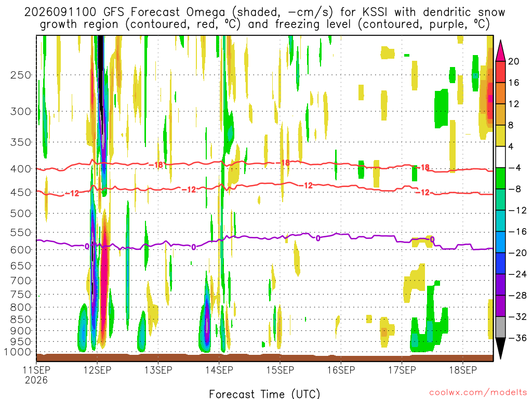The width and height of the screenshot is (532, 399).
Task: Click the red -18 contour label near 13SEP
Action: (156, 165)
